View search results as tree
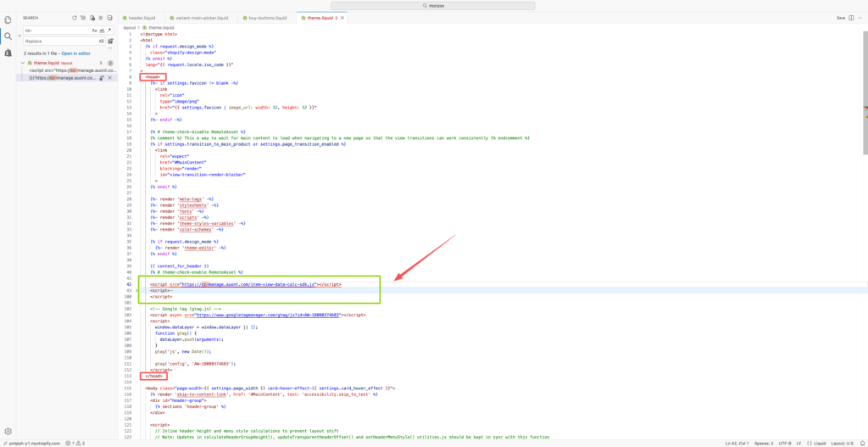 pos(101,18)
